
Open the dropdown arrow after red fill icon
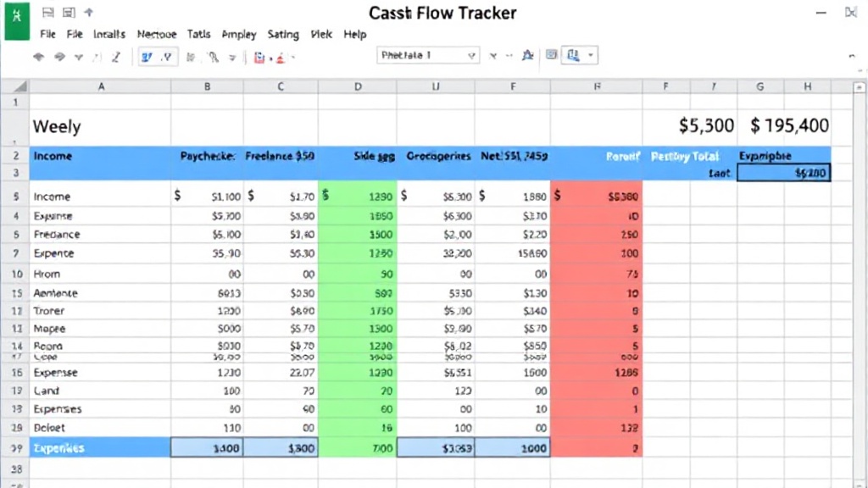coord(292,58)
